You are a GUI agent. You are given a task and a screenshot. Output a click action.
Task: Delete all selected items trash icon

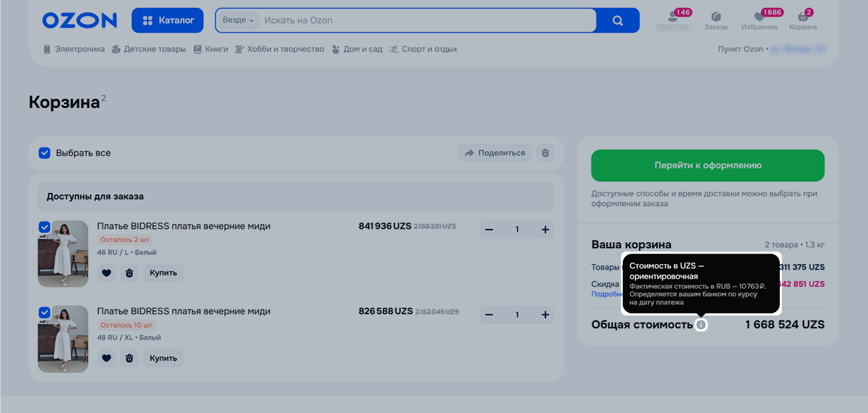(545, 153)
